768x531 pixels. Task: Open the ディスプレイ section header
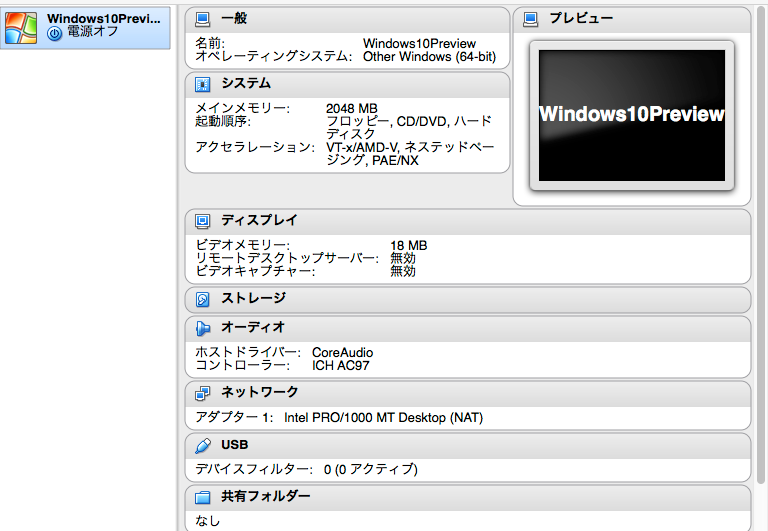[468, 222]
